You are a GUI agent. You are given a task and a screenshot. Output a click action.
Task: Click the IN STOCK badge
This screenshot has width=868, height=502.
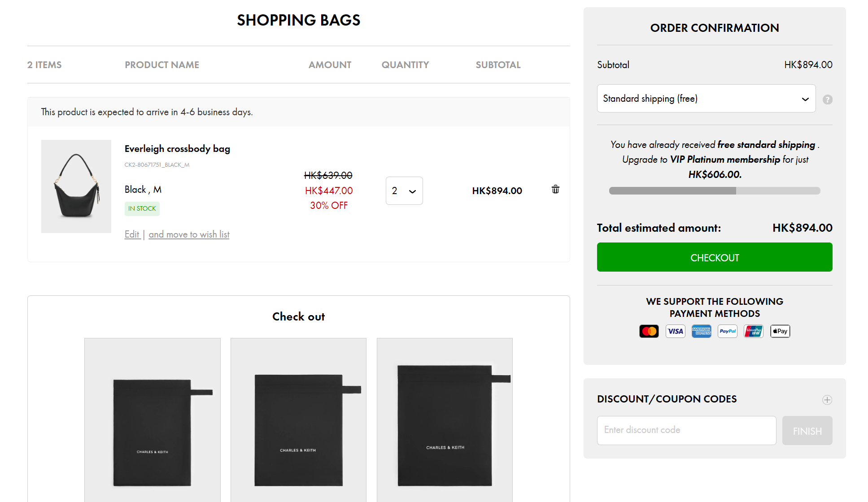(142, 208)
